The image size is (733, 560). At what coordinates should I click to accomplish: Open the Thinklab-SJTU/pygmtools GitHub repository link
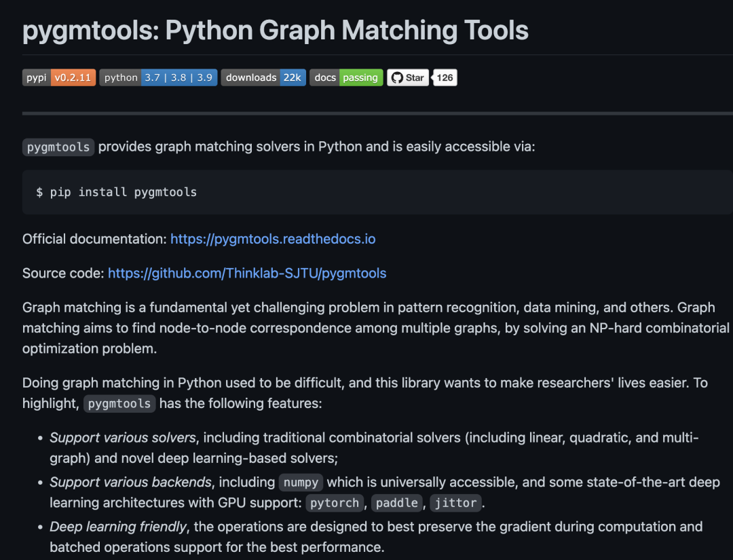[x=247, y=273]
